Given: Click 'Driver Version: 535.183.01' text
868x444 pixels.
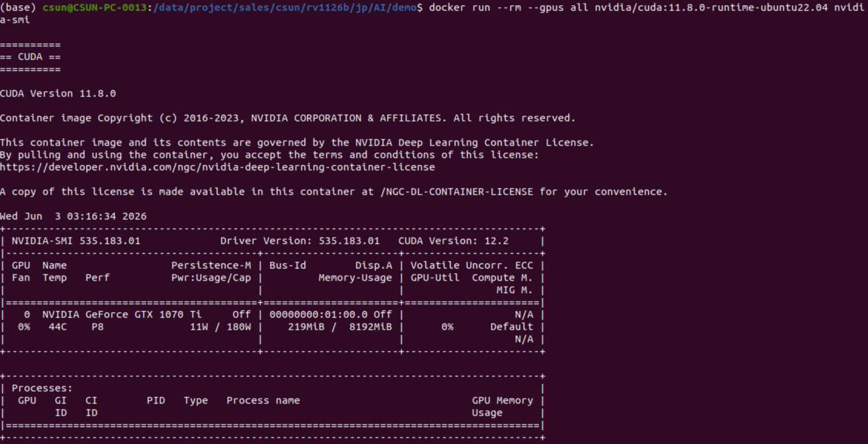Looking at the screenshot, I should coord(300,241).
